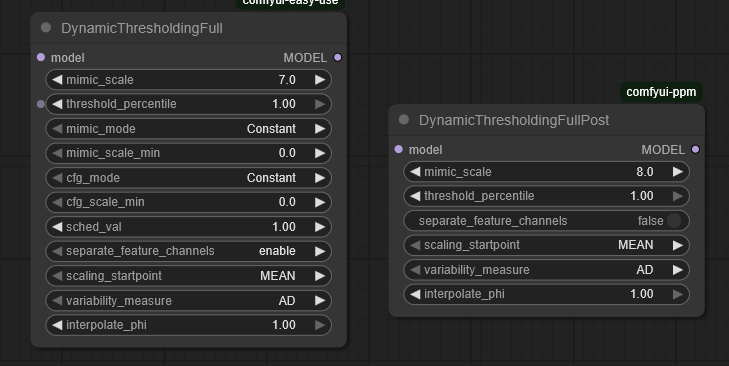Select next variability_measure in FullPost node
Image resolution: width=729 pixels, height=366 pixels.
tap(678, 270)
